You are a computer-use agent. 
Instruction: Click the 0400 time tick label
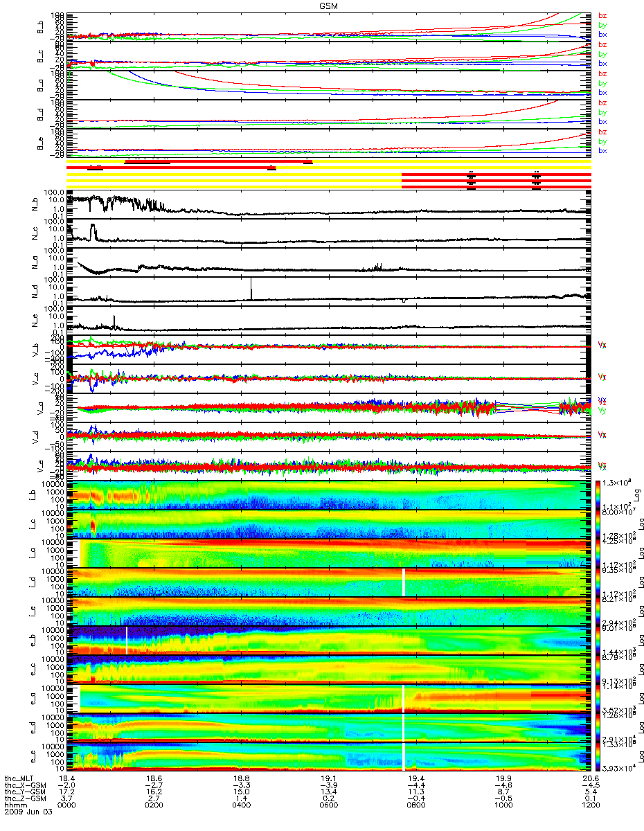pyautogui.click(x=241, y=805)
